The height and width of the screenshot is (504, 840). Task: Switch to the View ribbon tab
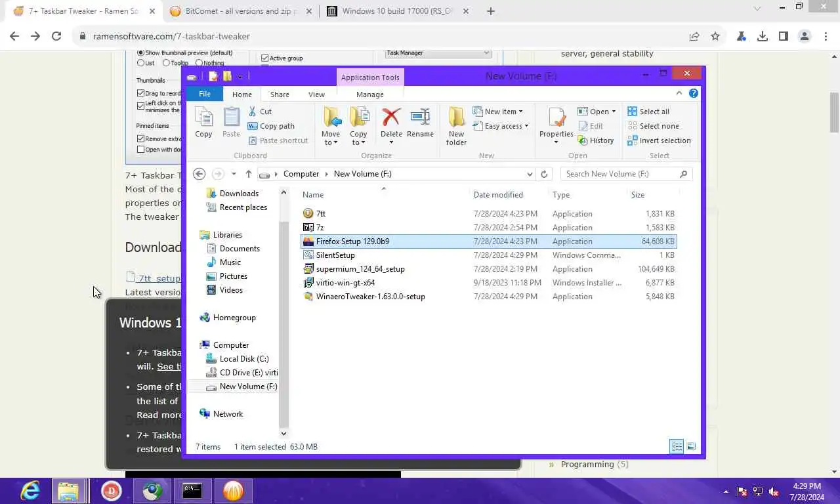316,94
